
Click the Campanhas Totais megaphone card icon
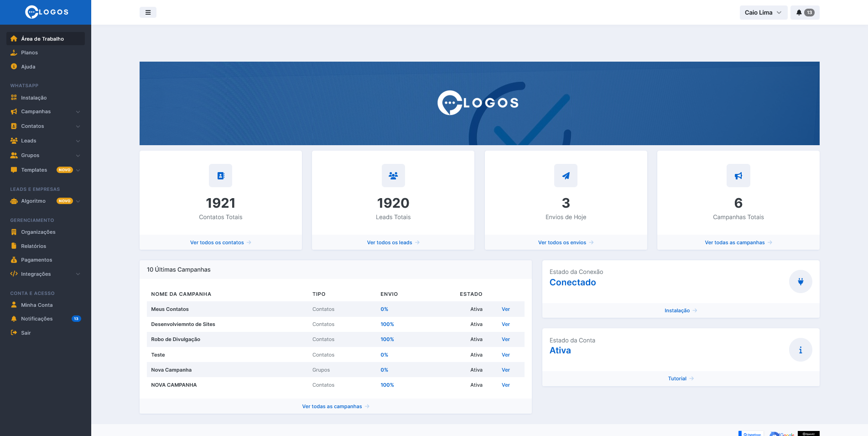738,176
